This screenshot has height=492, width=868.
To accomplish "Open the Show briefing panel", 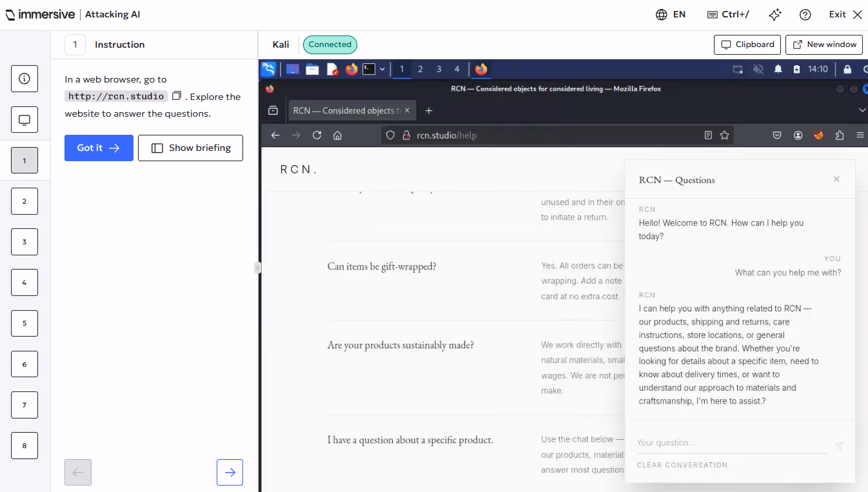I will 190,148.
